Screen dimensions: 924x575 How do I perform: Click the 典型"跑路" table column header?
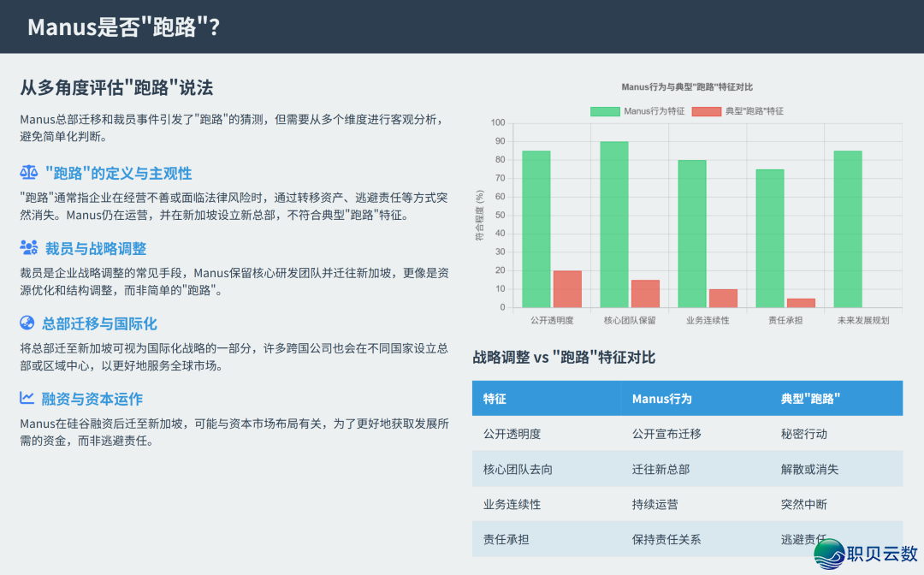(810, 399)
